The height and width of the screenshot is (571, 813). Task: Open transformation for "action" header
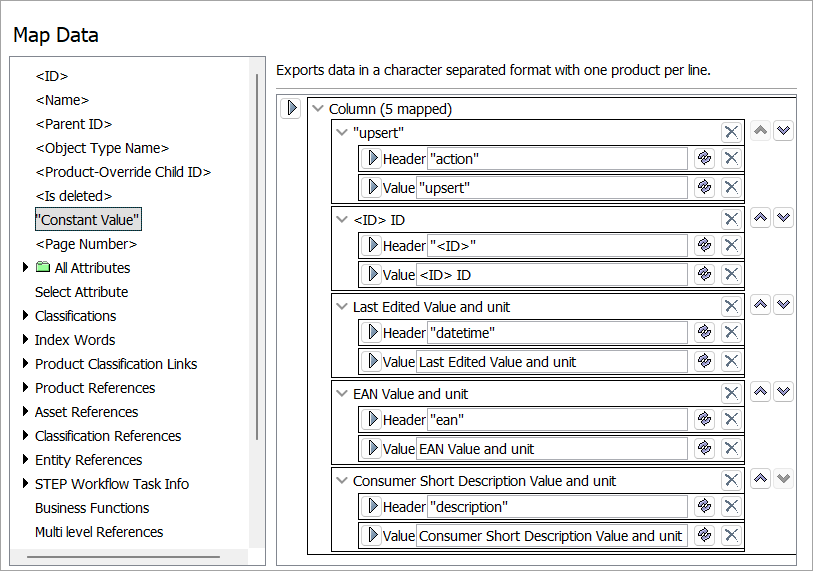click(x=703, y=158)
